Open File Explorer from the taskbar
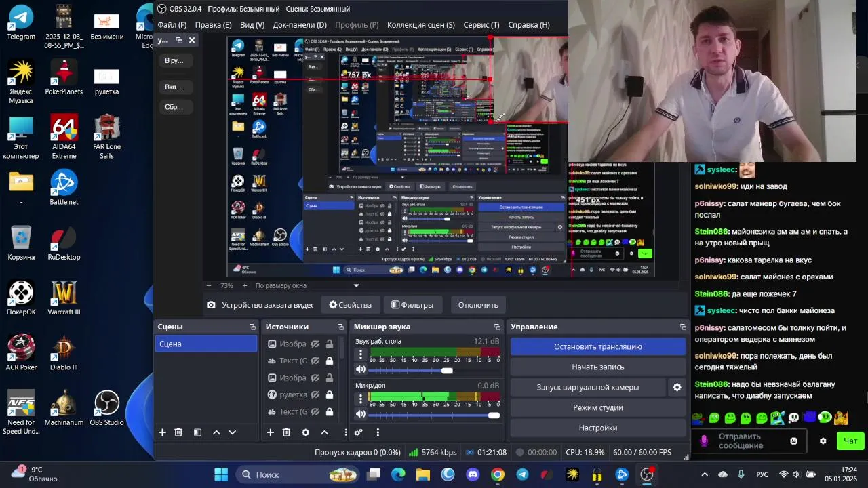Screen dimensions: 868x488 click(423, 474)
